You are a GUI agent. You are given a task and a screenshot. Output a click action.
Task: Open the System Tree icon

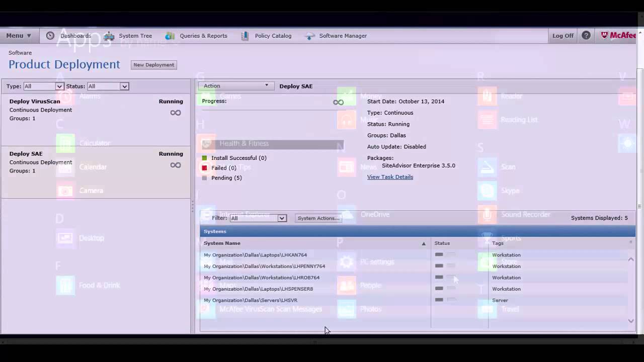(x=109, y=36)
